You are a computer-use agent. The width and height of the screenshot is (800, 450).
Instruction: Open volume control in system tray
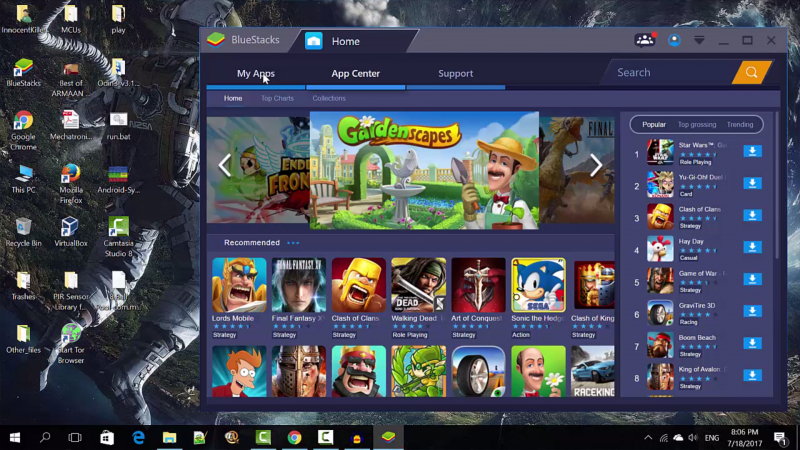click(x=692, y=438)
